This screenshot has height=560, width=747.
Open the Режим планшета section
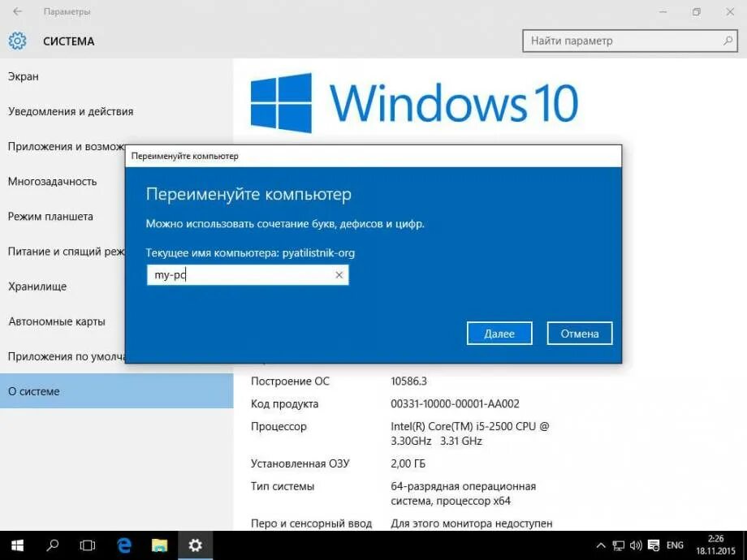(x=63, y=216)
